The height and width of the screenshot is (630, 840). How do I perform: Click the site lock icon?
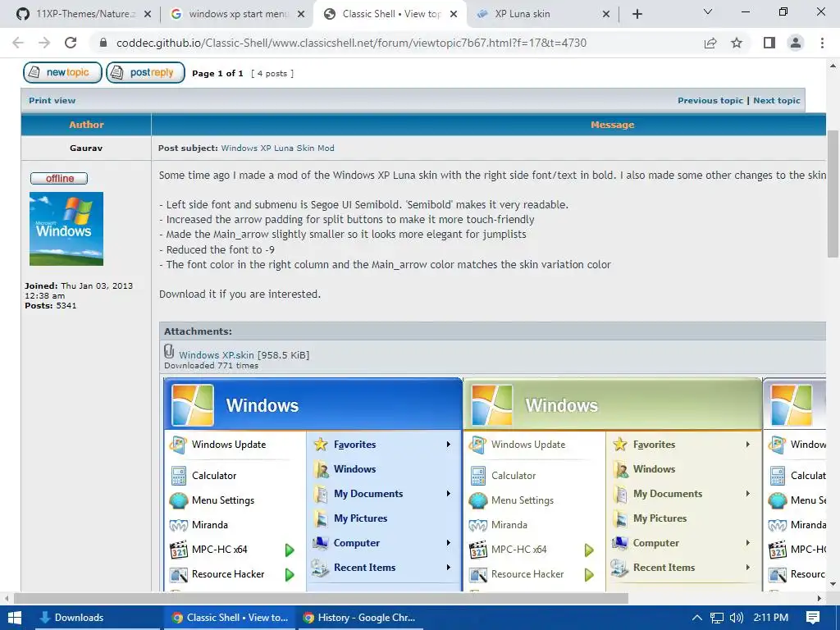(103, 43)
